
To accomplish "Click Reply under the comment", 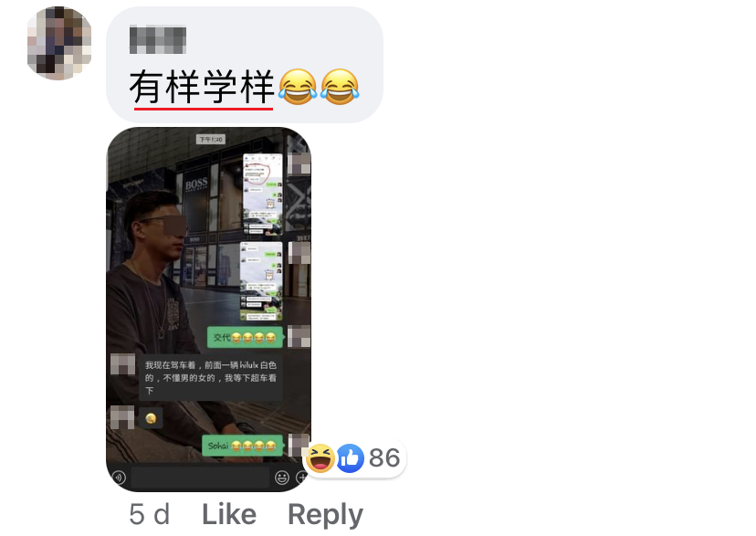I will (x=325, y=515).
